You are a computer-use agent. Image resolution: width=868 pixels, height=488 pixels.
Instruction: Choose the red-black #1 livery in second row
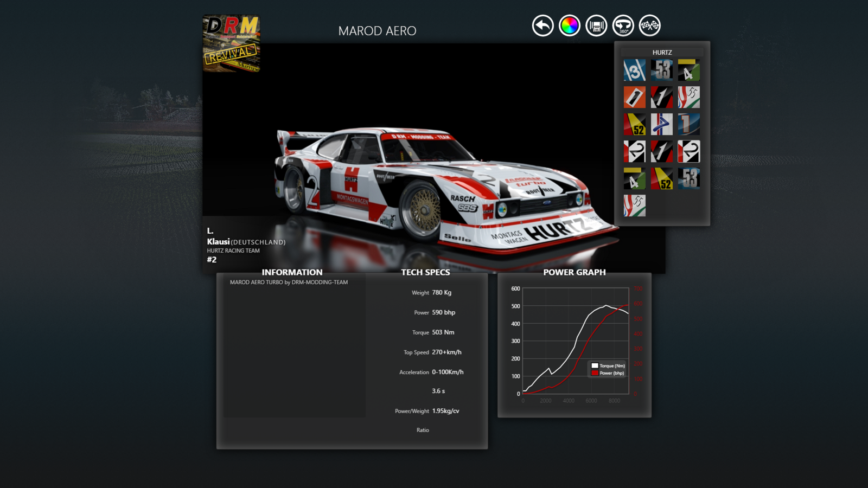[x=662, y=98]
